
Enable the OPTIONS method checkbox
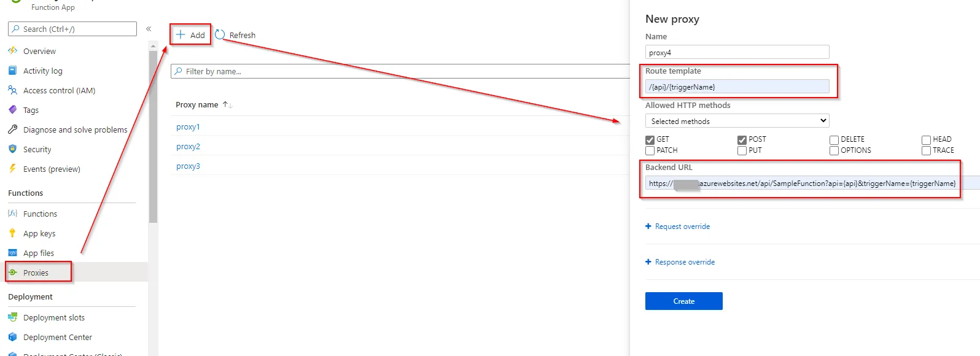[834, 150]
